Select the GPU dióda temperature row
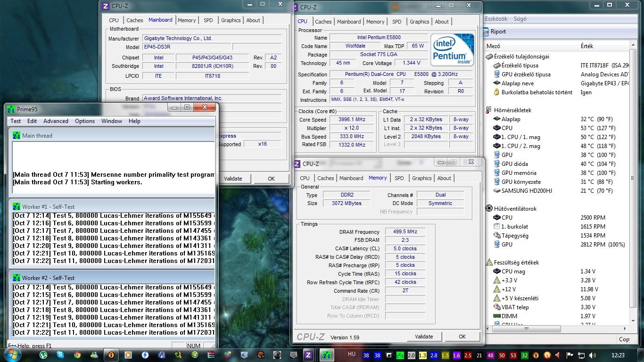This screenshot has width=644, height=362. point(556,164)
